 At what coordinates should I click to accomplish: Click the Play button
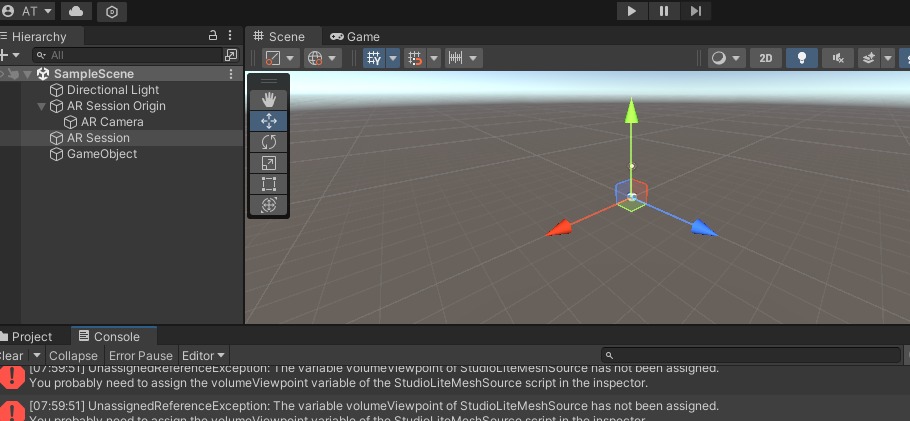[x=631, y=11]
